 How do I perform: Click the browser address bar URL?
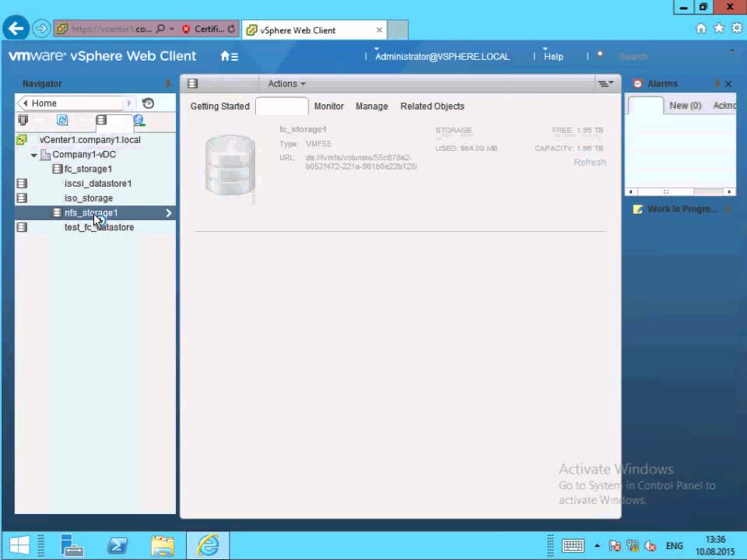(110, 29)
